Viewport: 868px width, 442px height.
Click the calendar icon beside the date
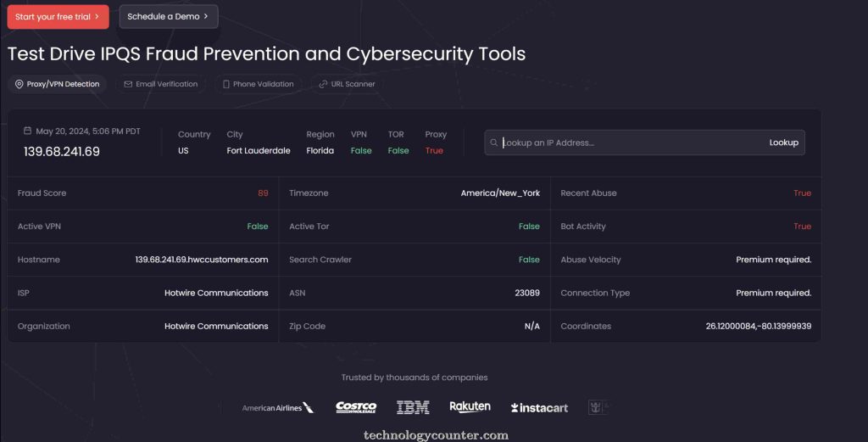point(27,131)
